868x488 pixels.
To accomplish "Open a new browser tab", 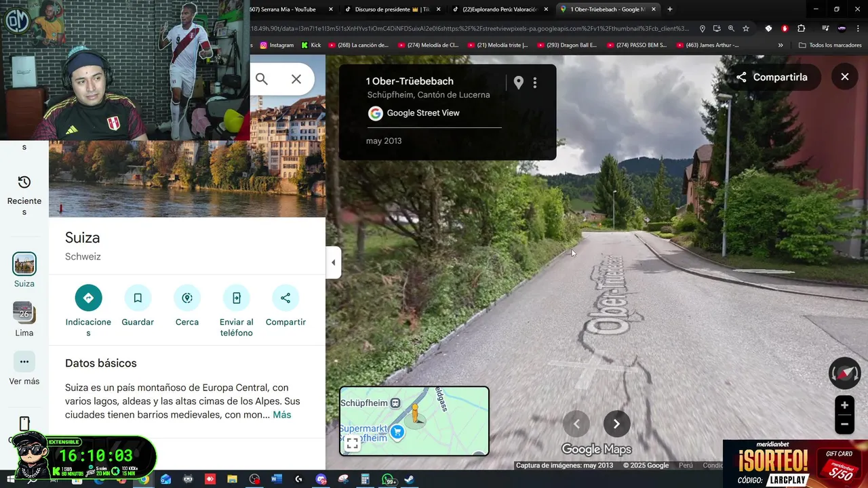I will [x=670, y=9].
